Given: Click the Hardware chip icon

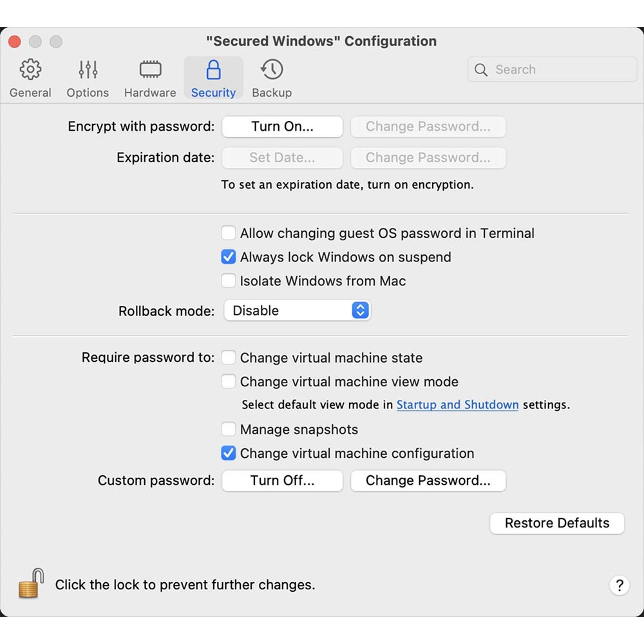Looking at the screenshot, I should [149, 70].
